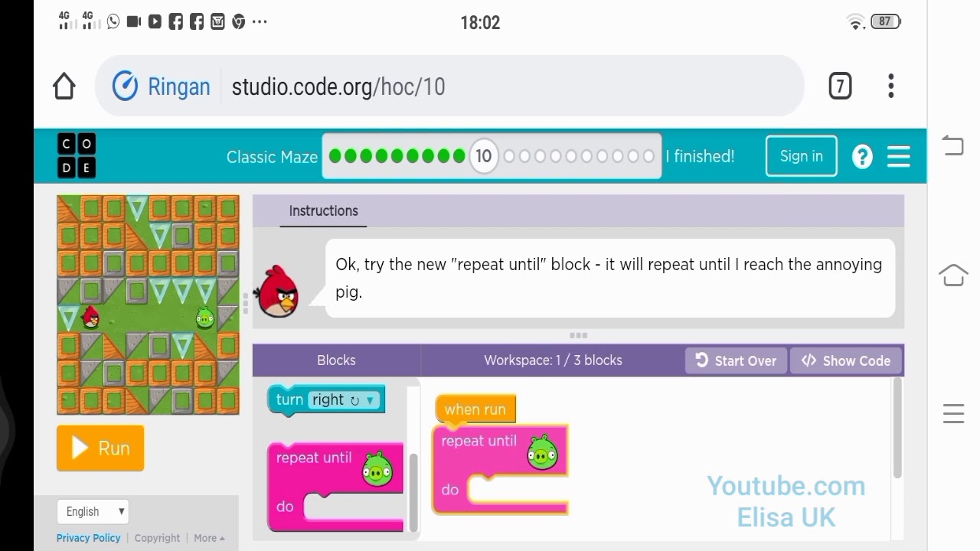Click the Workspace: 1 / 3 blocks label

coord(553,360)
